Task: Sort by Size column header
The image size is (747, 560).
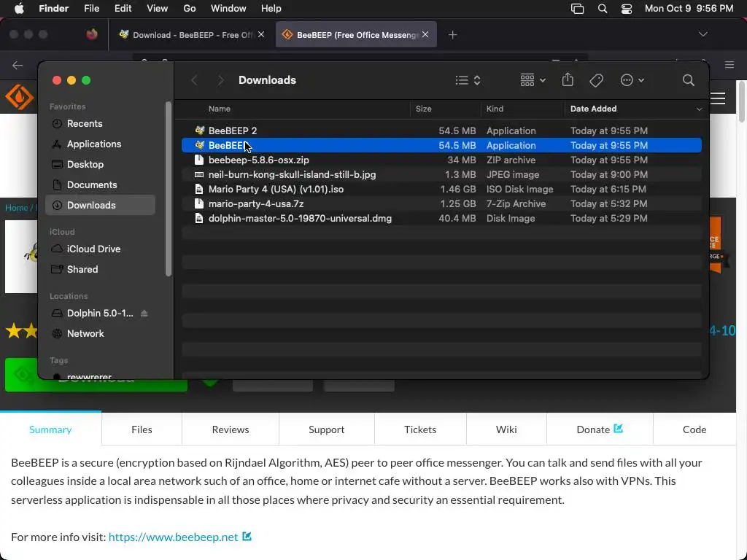Action: pos(424,109)
